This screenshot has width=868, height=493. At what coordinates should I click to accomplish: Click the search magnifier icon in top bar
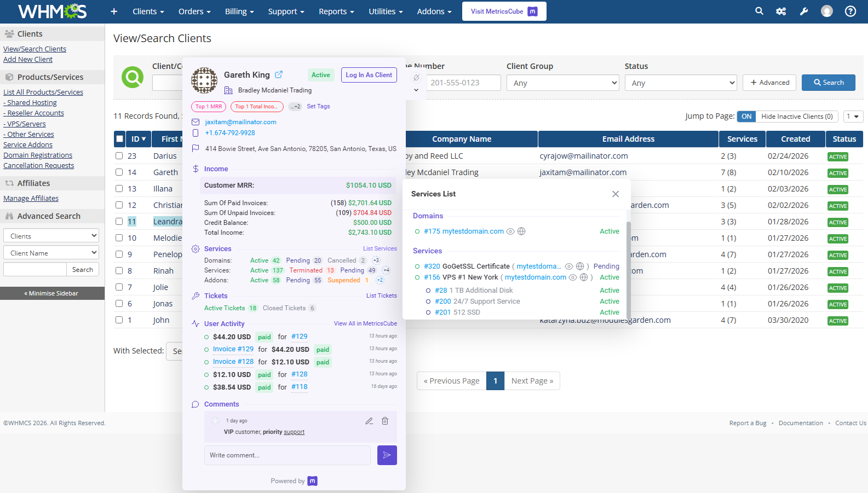(x=759, y=11)
